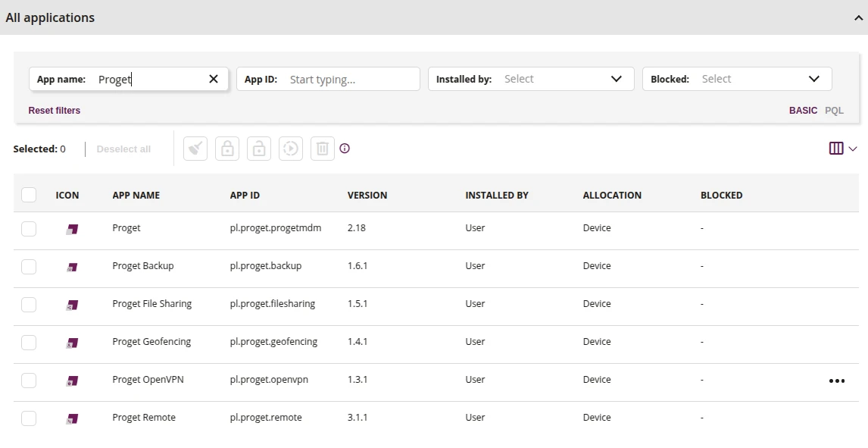The width and height of the screenshot is (868, 448).
Task: Focus the App ID input field
Action: pyautogui.click(x=328, y=79)
